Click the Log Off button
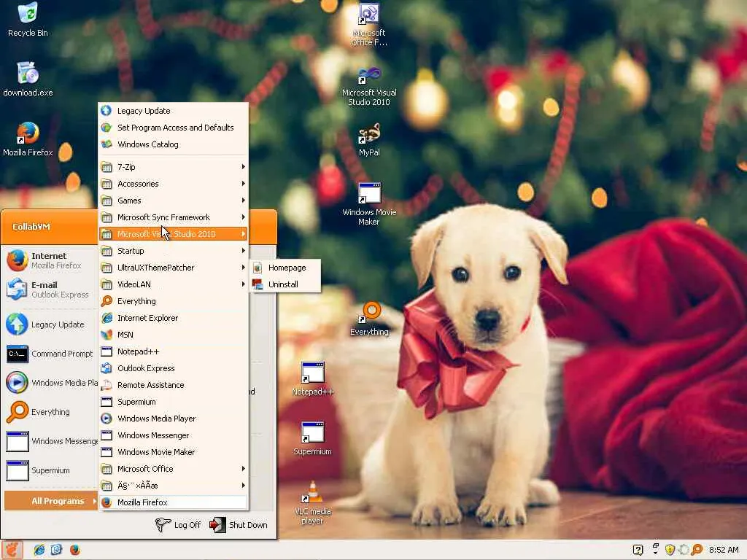The height and width of the screenshot is (560, 747). pos(178,525)
